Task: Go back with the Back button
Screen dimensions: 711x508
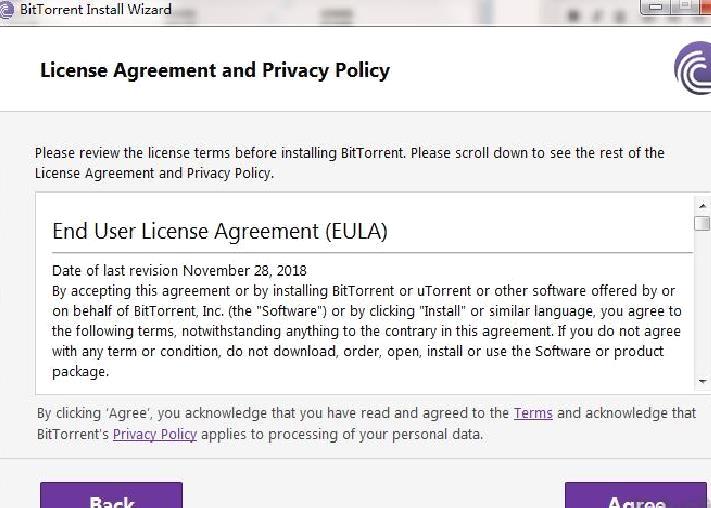Action: (x=112, y=496)
